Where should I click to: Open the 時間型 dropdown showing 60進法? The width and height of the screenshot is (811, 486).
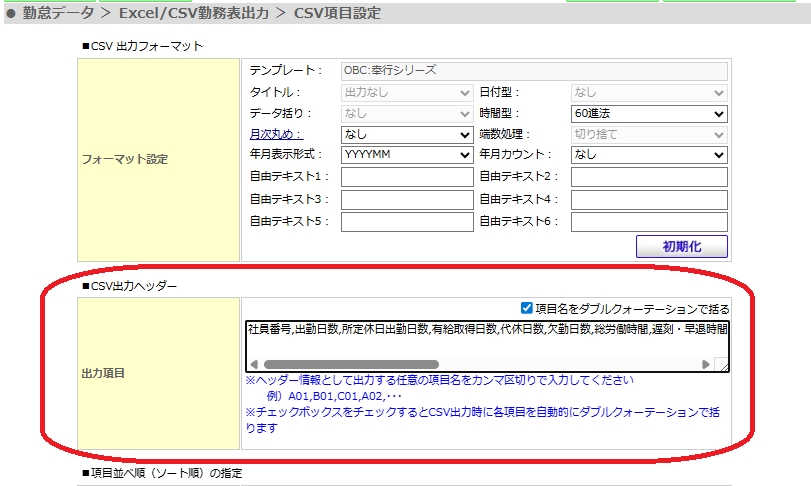648,113
